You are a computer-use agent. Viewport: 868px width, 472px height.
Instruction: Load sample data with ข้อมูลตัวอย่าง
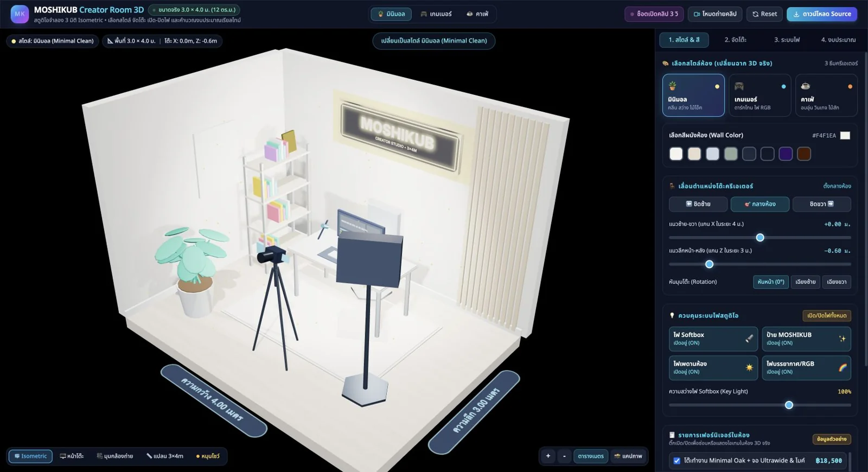832,439
